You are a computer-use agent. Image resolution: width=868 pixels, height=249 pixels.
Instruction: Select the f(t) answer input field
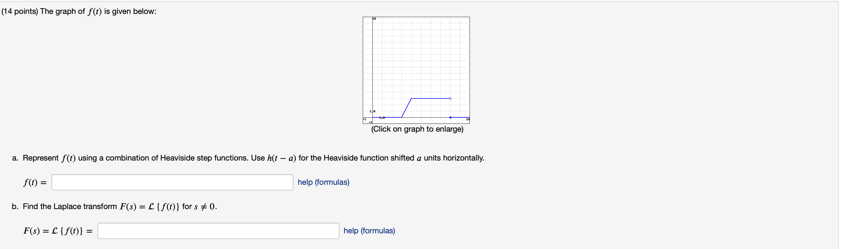[x=172, y=182]
